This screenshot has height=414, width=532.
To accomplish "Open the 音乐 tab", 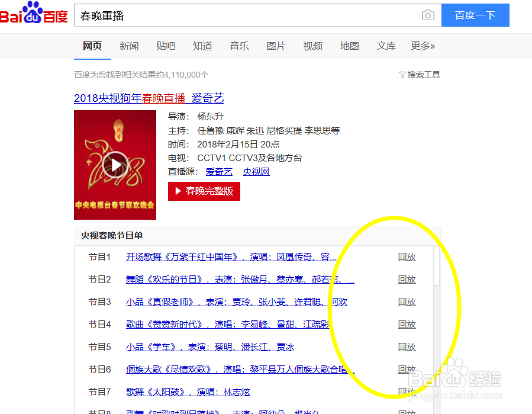I will pyautogui.click(x=239, y=46).
